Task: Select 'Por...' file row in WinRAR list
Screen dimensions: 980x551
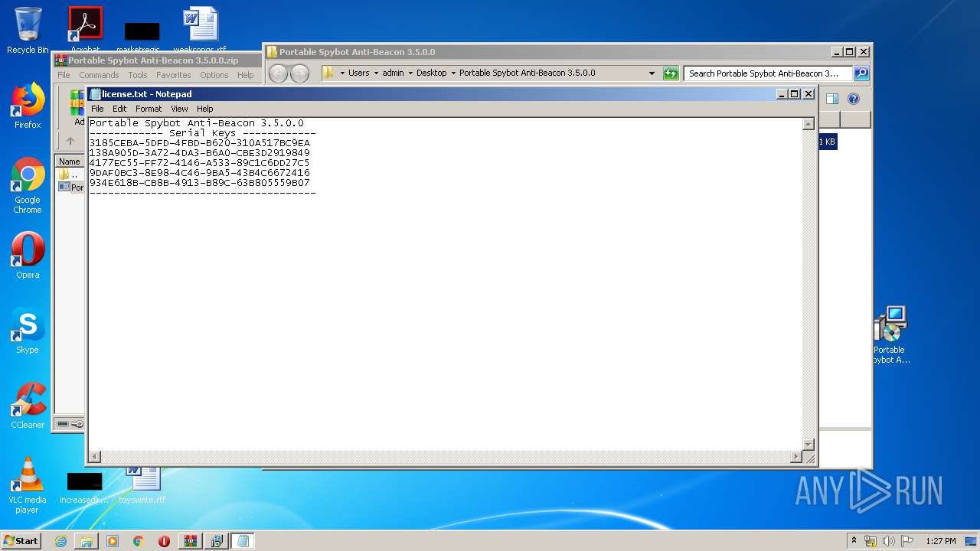Action: (71, 187)
